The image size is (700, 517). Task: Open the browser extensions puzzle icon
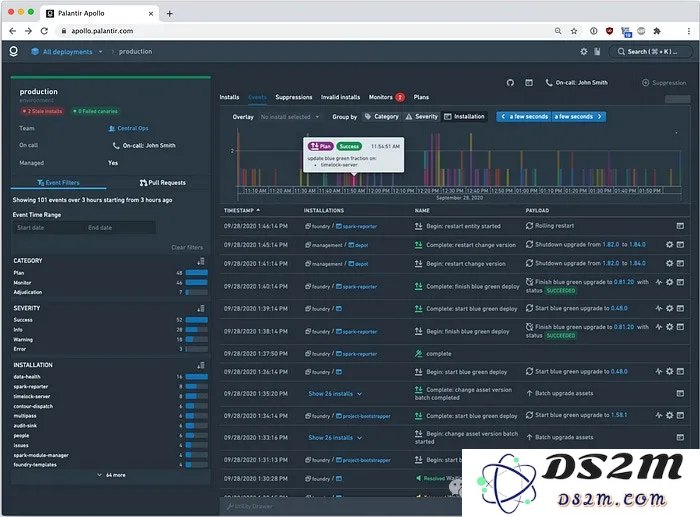click(657, 31)
